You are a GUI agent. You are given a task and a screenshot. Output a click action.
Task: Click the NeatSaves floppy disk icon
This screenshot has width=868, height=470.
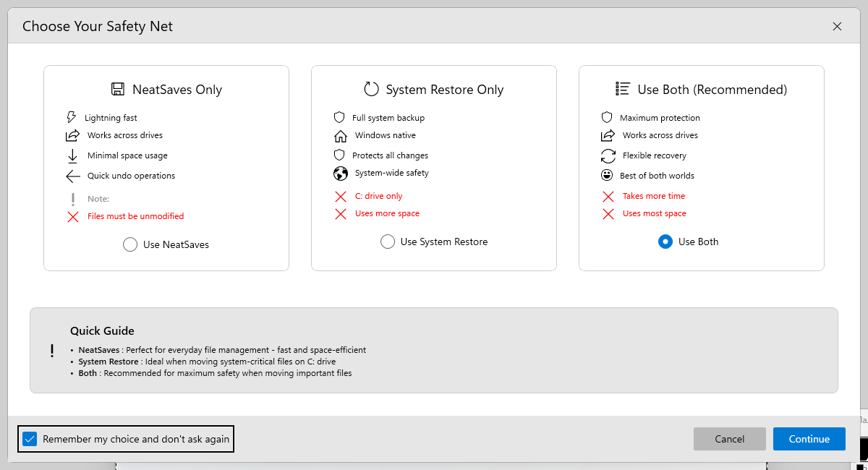(x=117, y=90)
